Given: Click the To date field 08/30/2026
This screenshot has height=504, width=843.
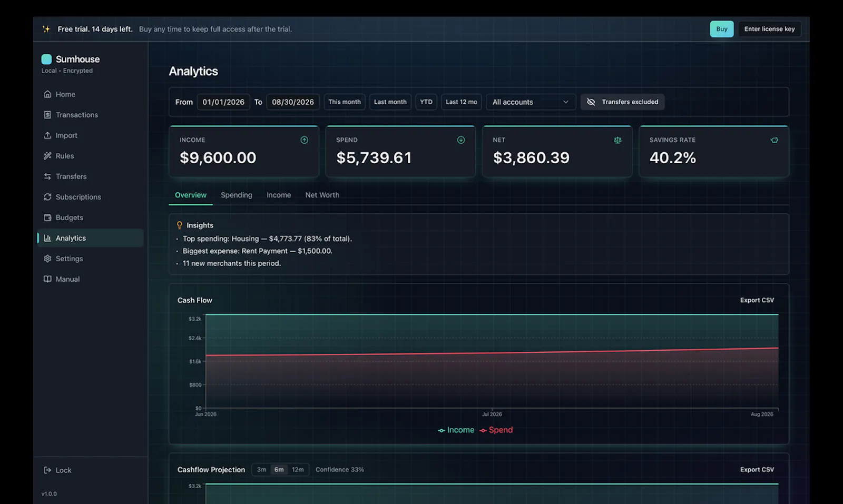Looking at the screenshot, I should [293, 102].
